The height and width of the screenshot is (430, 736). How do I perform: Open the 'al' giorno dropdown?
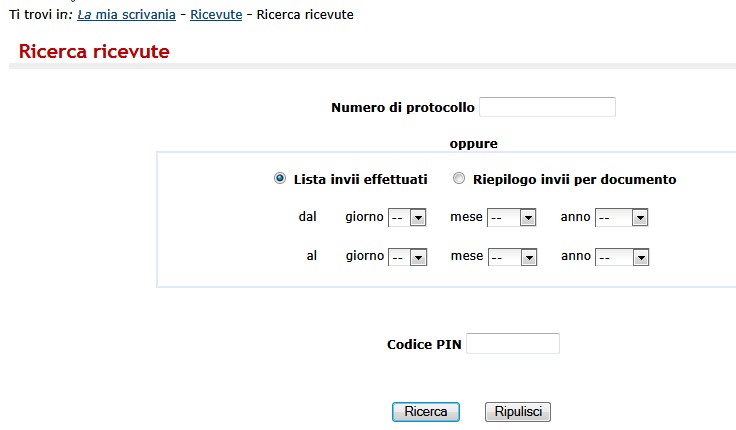[x=407, y=257]
